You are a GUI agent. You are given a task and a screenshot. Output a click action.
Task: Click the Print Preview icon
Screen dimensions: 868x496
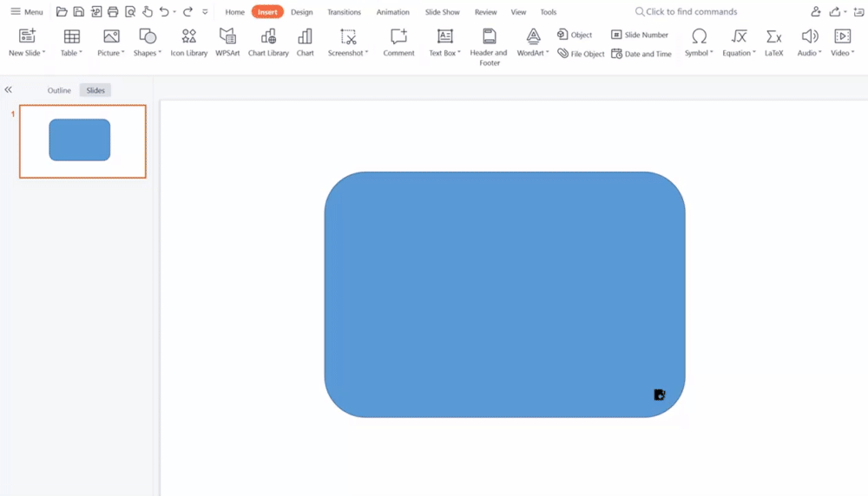point(130,11)
